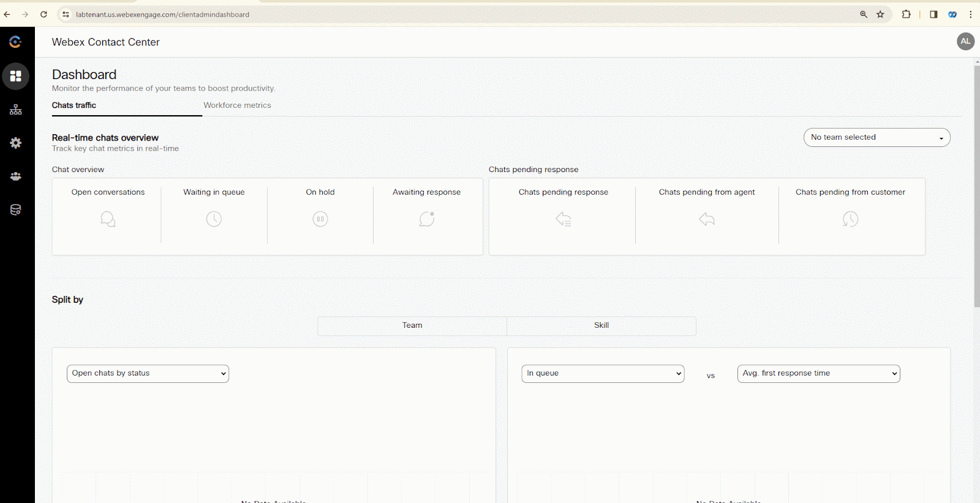Click the Webex logo in sidebar
980x503 pixels.
pyautogui.click(x=15, y=42)
